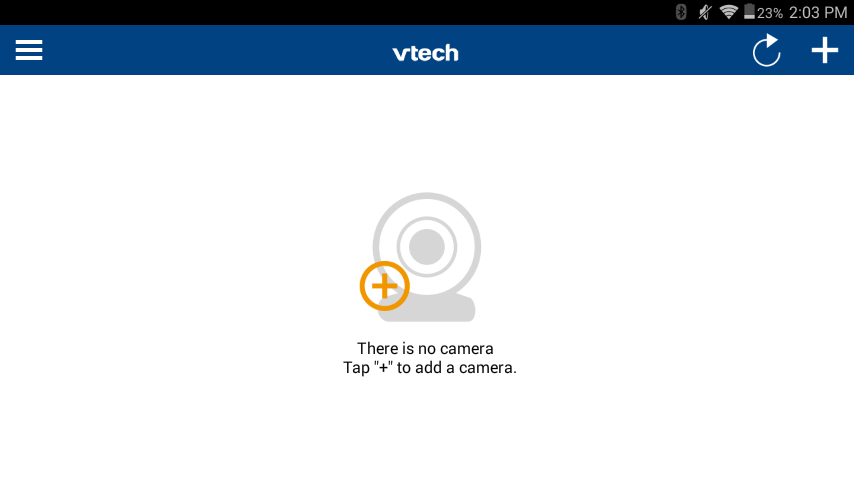Click the "There is no camera" message

[425, 348]
